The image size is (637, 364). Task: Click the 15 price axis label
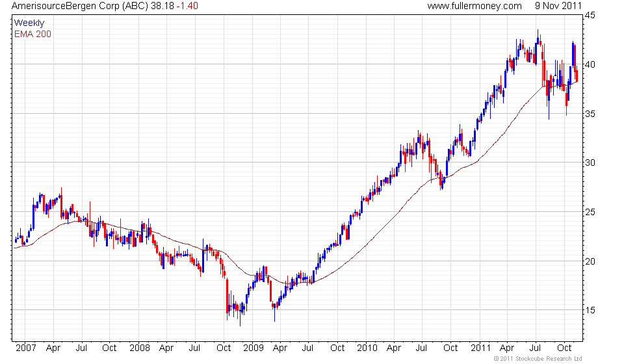tap(590, 311)
